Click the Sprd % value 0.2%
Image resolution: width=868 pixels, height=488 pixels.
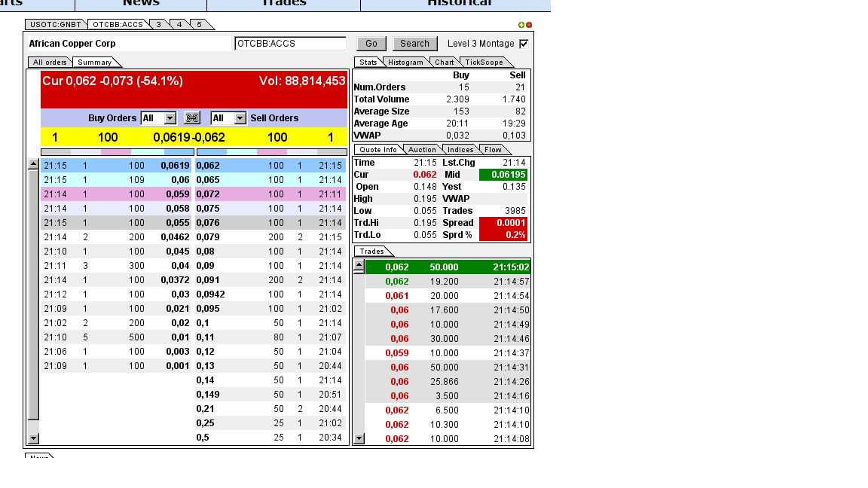[x=503, y=235]
